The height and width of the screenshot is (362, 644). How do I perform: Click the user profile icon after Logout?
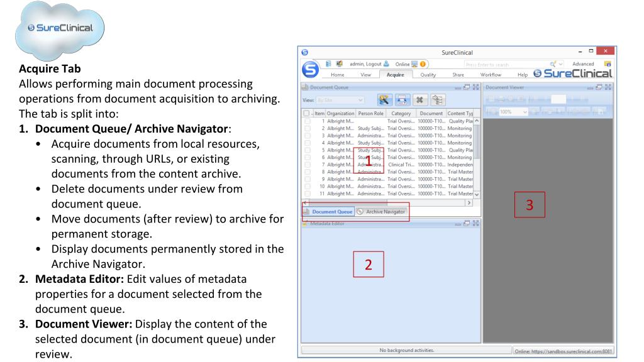click(x=386, y=64)
